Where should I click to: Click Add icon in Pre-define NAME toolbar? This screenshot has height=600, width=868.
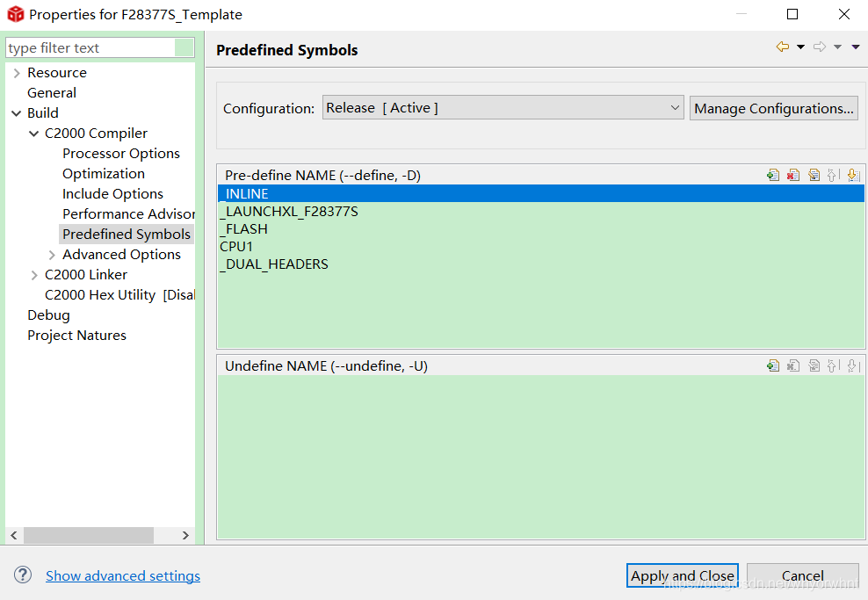point(773,176)
